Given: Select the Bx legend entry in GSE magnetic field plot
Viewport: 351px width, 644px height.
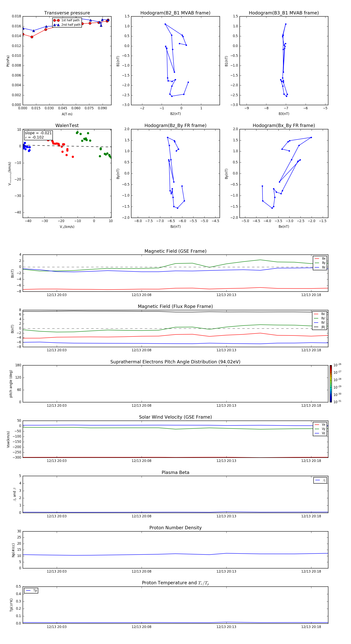Looking at the screenshot, I should click(x=320, y=259).
